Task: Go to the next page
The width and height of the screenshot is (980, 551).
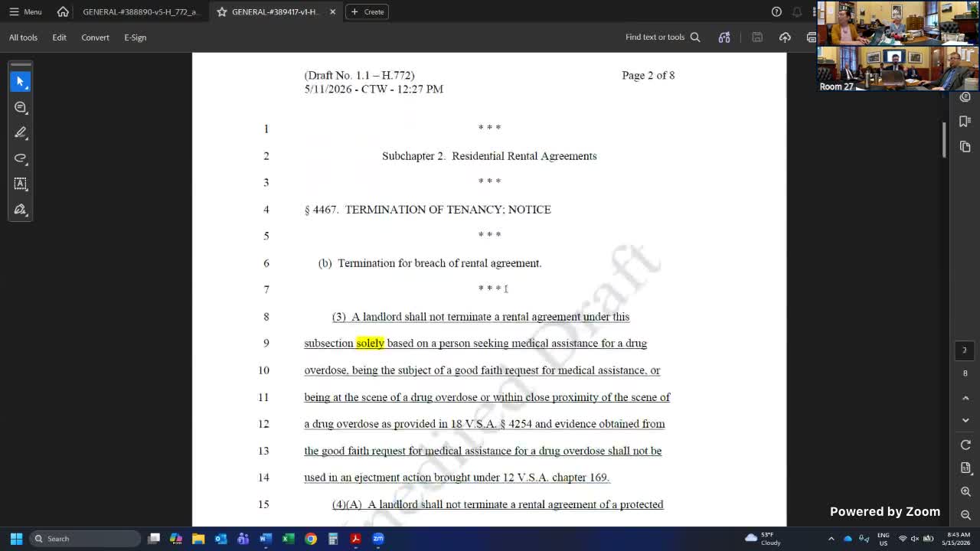Action: tap(965, 420)
